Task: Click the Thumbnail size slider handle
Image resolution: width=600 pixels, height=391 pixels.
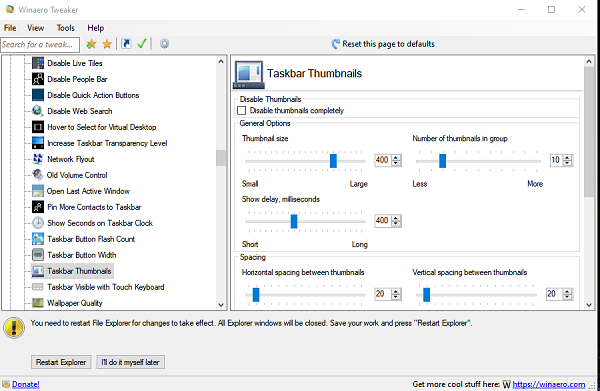Action: click(333, 161)
